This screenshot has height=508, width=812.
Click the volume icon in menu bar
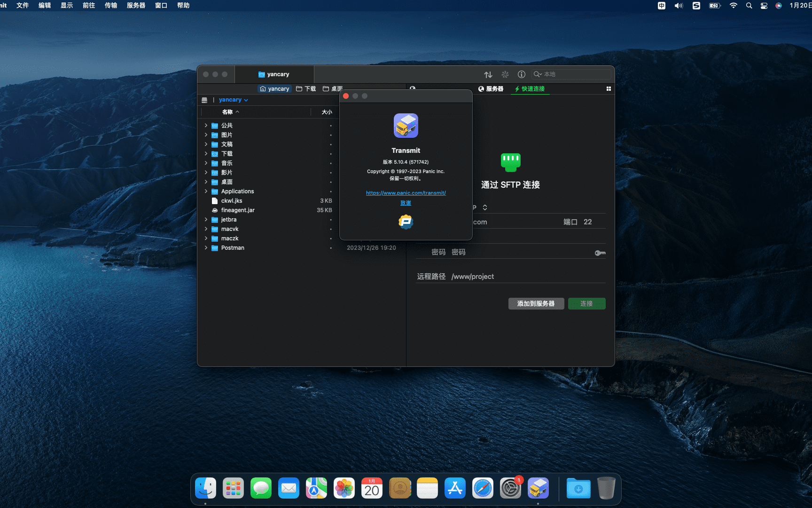click(679, 6)
